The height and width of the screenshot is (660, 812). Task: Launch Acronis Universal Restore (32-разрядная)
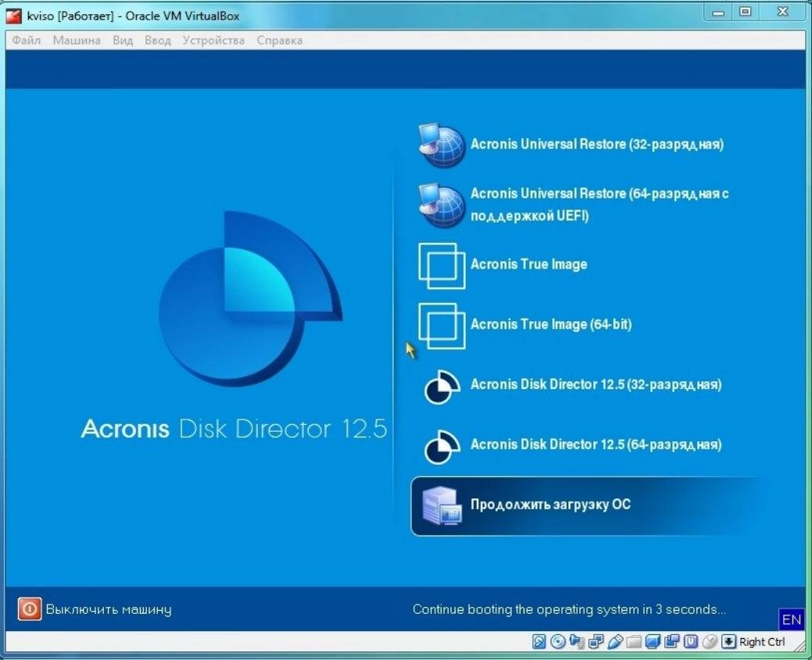click(596, 144)
